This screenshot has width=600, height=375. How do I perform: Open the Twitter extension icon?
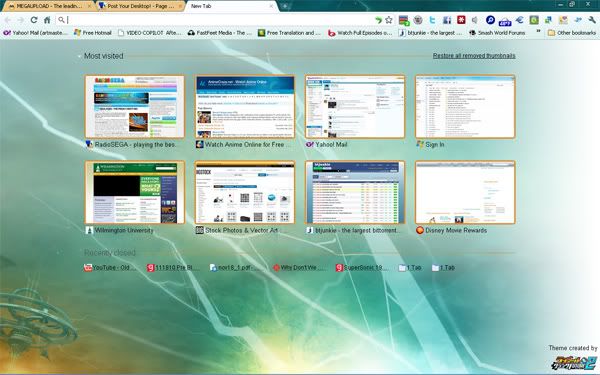click(x=432, y=20)
